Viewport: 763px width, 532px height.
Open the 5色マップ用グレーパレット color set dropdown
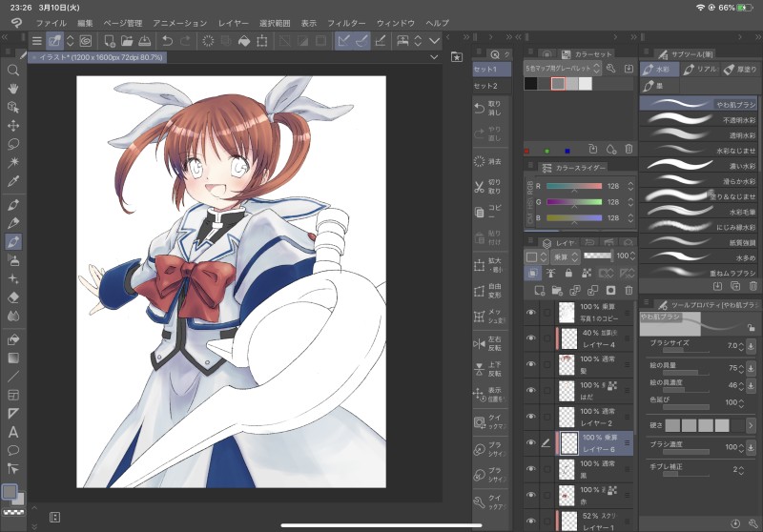pos(563,69)
